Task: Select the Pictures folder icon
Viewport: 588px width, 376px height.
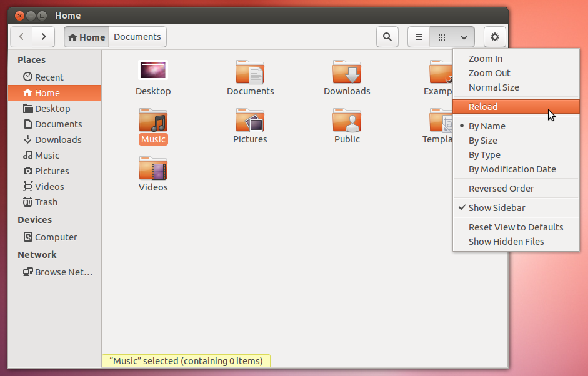Action: point(250,119)
